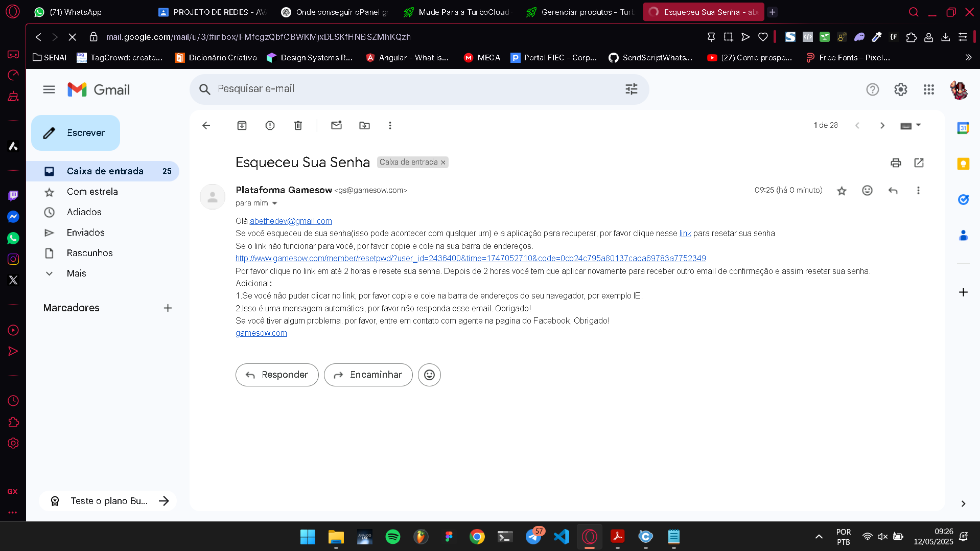This screenshot has width=980, height=551.
Task: Open Com estrela folder
Action: coord(103,192)
